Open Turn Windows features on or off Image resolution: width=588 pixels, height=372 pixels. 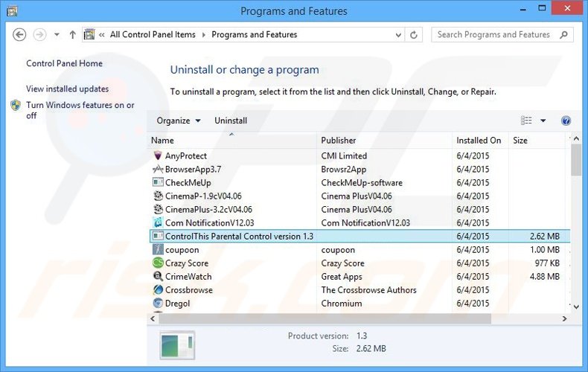pyautogui.click(x=80, y=110)
